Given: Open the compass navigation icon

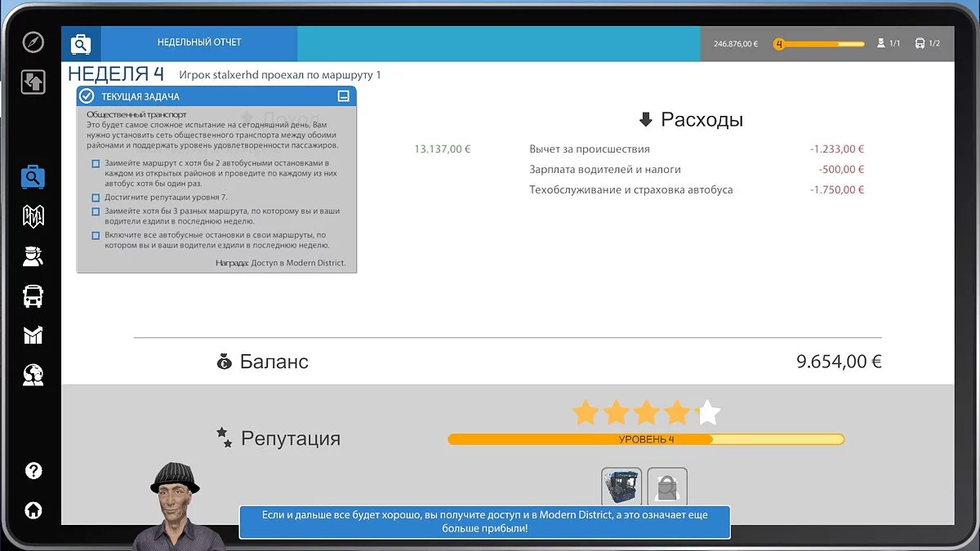Looking at the screenshot, I should coord(33,42).
